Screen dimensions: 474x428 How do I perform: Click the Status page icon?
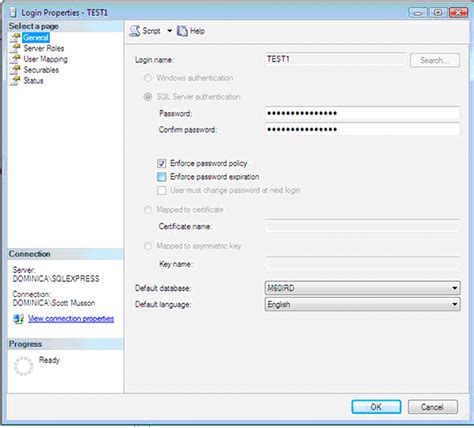(x=15, y=80)
